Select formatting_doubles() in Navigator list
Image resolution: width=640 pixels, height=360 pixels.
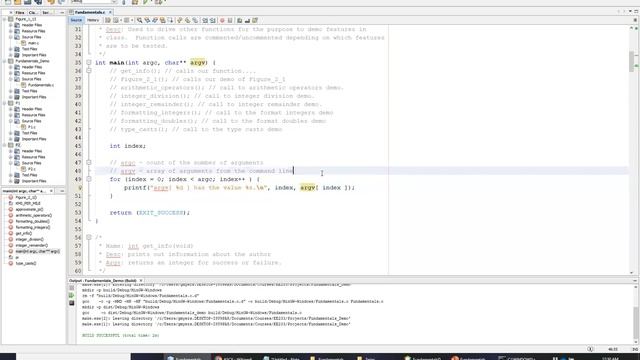tap(33, 221)
